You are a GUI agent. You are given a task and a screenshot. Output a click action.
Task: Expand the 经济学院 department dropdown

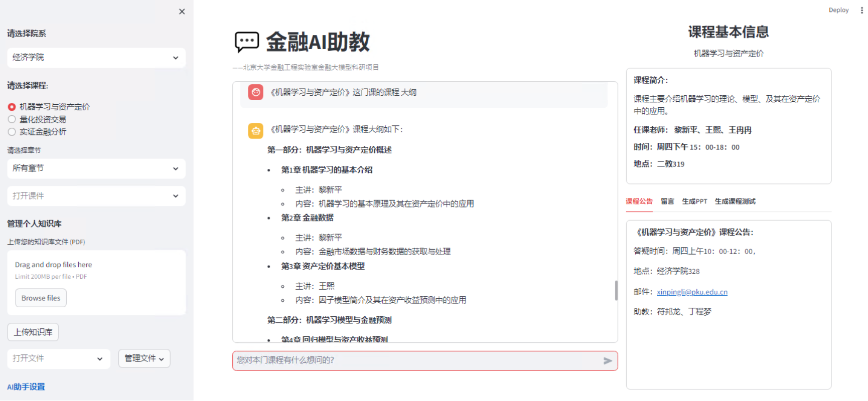[96, 58]
